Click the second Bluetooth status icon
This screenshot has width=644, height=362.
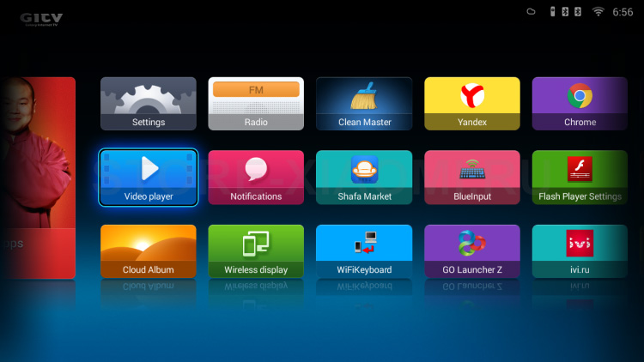tap(578, 11)
